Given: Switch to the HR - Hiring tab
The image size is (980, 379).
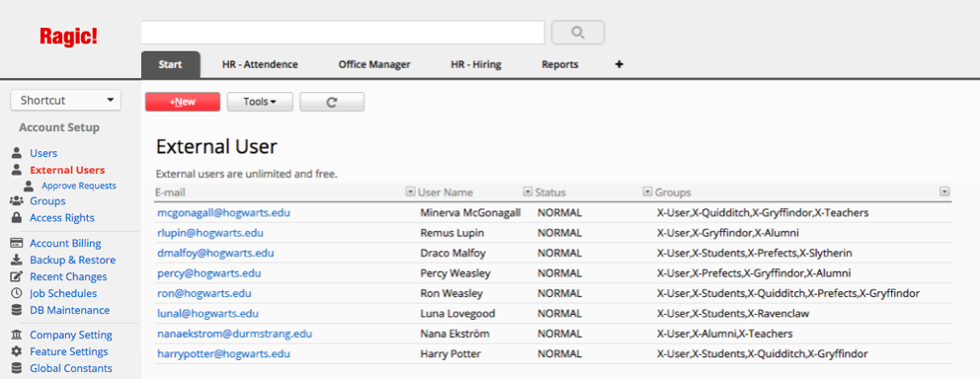Looking at the screenshot, I should pos(476,64).
